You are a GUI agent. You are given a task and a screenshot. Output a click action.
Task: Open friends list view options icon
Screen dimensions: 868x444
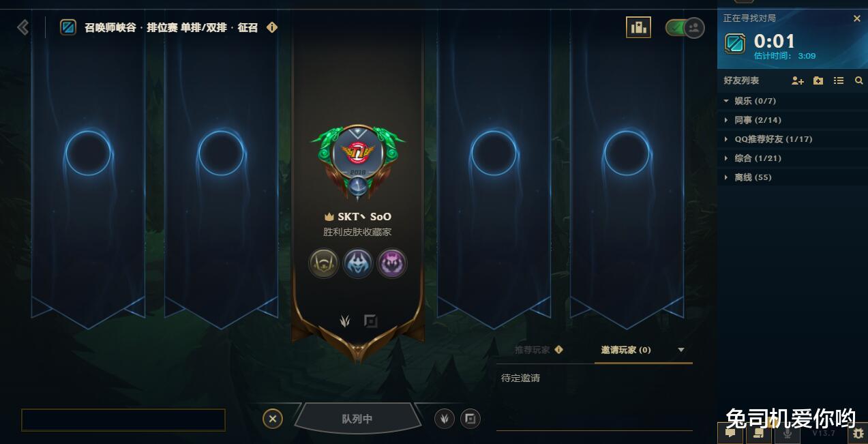(839, 80)
